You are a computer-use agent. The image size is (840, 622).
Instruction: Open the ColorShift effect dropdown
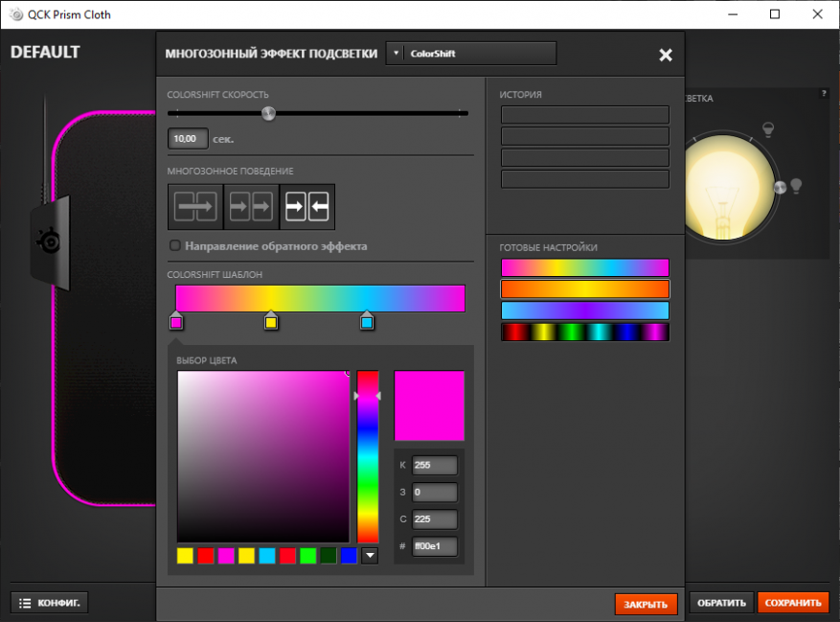click(471, 54)
